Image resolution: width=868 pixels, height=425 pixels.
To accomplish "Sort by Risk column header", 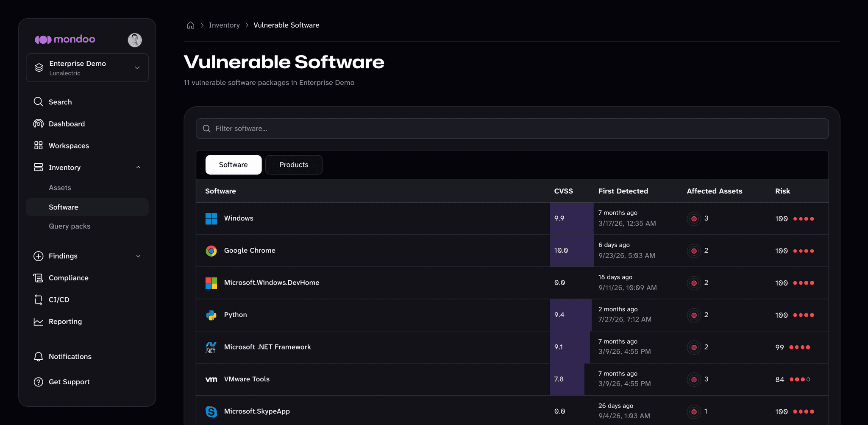I will (782, 191).
